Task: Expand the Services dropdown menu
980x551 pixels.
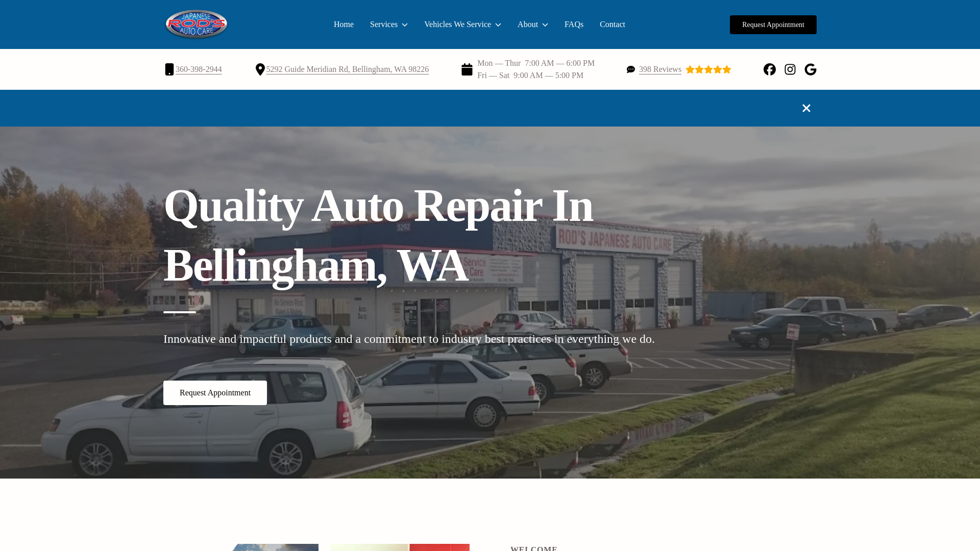Action: [x=389, y=24]
